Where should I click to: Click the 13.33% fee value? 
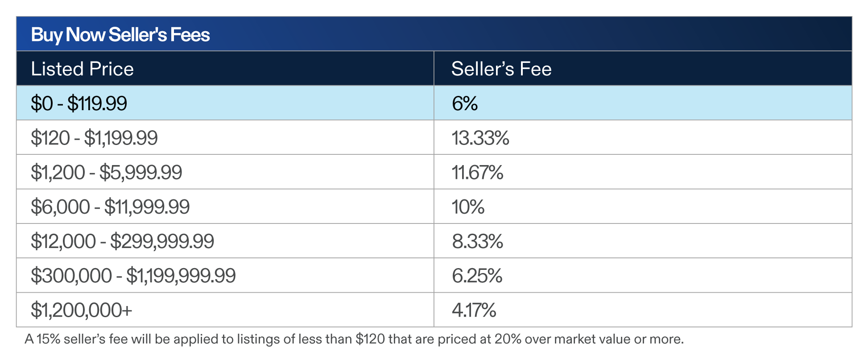(480, 138)
